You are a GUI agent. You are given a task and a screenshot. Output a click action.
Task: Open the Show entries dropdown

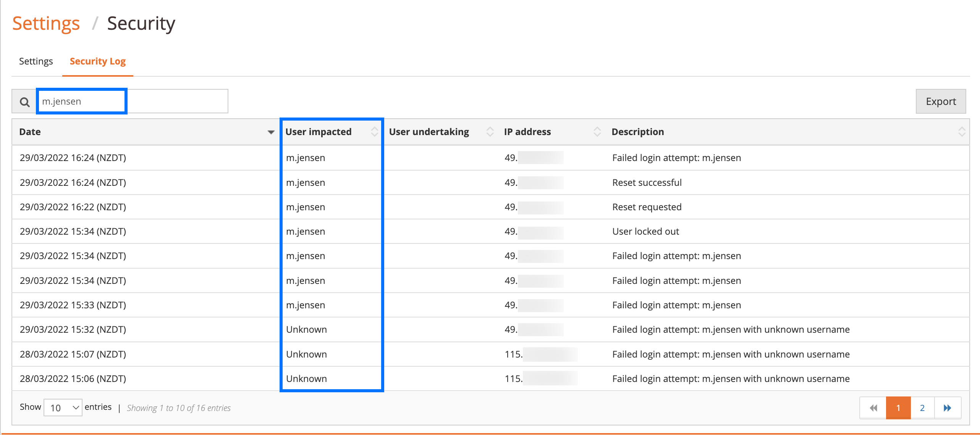tap(63, 407)
